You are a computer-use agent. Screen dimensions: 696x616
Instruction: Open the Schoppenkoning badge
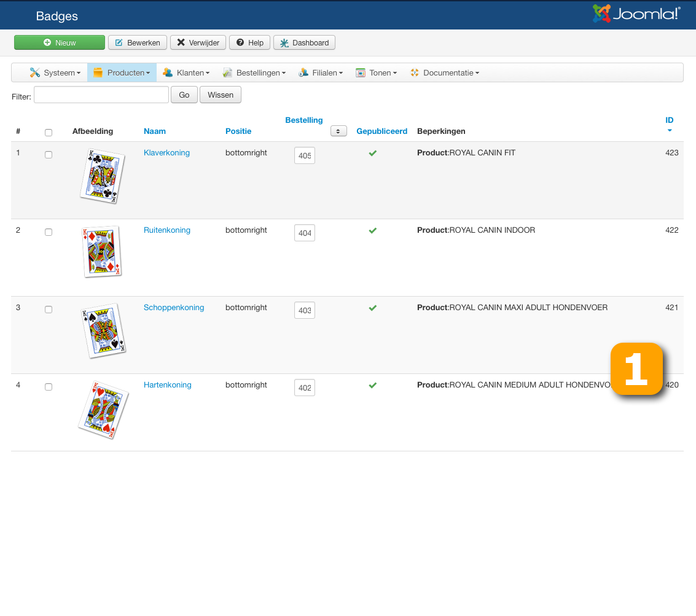pos(174,307)
